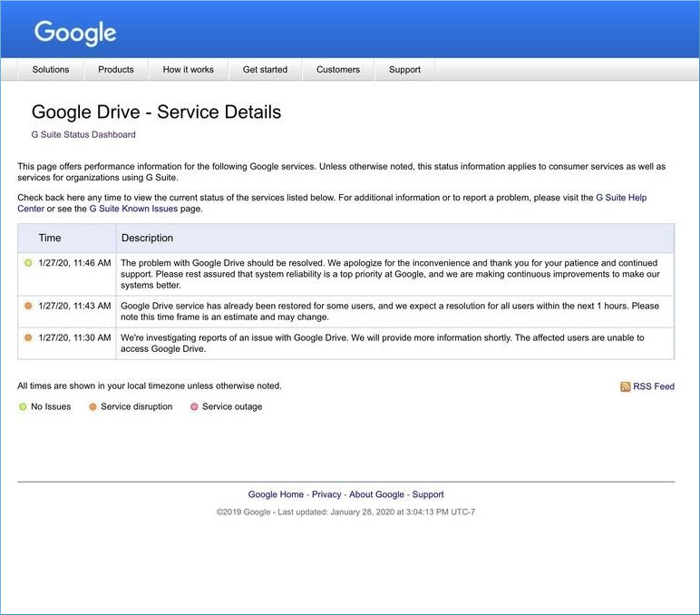Click the Google logo in the header
Image resolution: width=700 pixels, height=615 pixels.
pyautogui.click(x=75, y=33)
